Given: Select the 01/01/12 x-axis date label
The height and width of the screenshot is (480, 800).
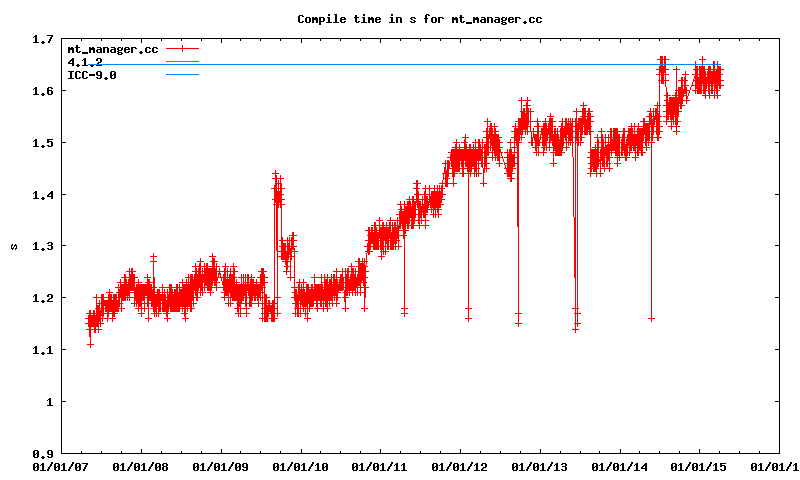Looking at the screenshot, I should 459,466.
